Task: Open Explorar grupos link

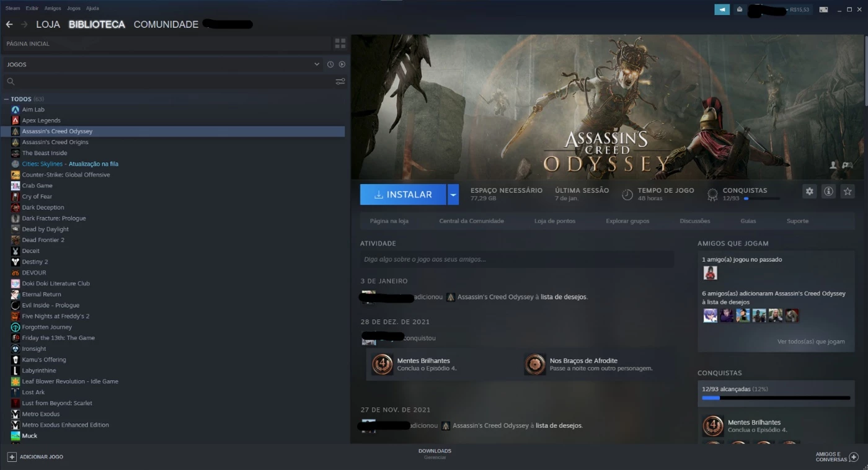Action: [627, 221]
